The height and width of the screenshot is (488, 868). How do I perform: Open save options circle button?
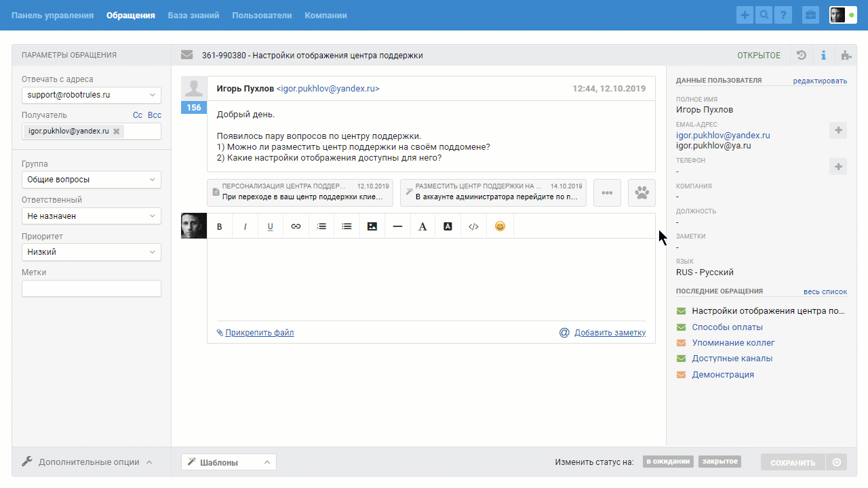point(836,462)
